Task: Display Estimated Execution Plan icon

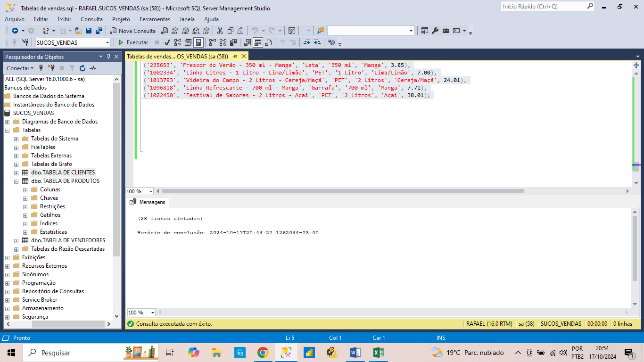Action: (177, 42)
